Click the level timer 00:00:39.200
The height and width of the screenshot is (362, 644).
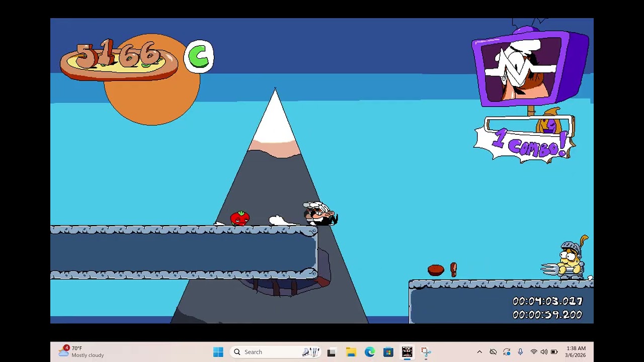[547, 315]
